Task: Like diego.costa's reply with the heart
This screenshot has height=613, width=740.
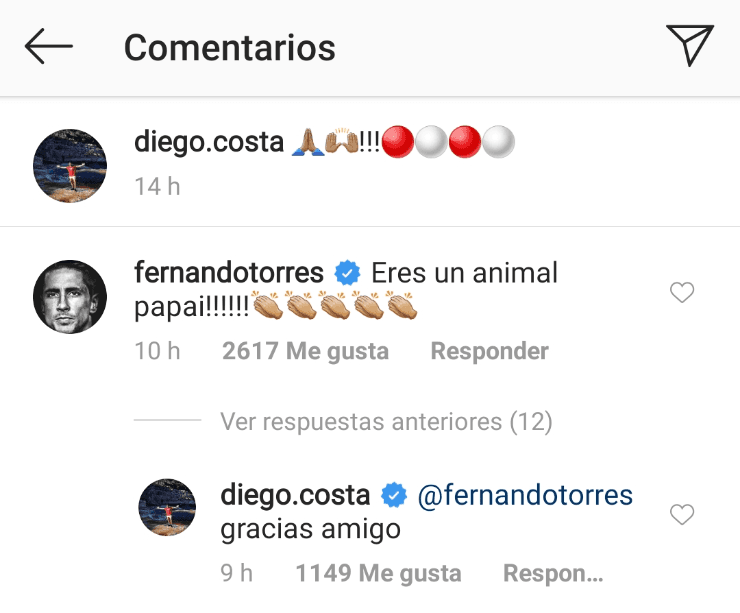Action: click(x=682, y=515)
